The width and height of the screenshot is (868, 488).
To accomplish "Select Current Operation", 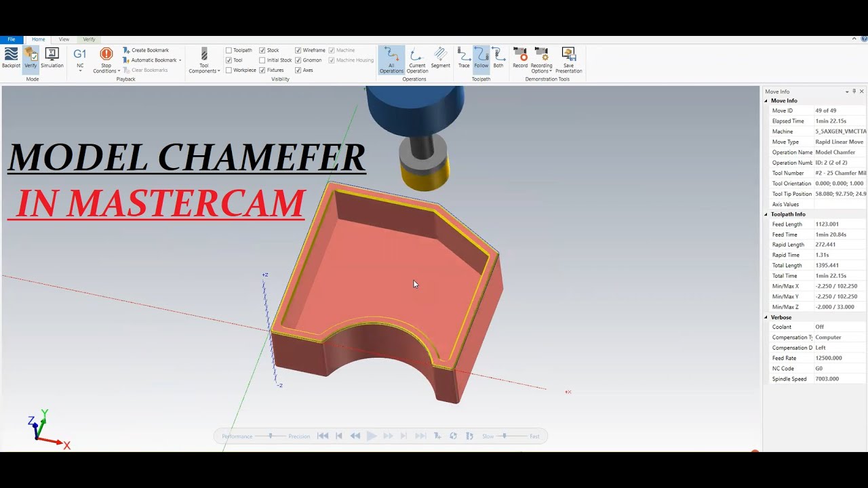I will [417, 60].
